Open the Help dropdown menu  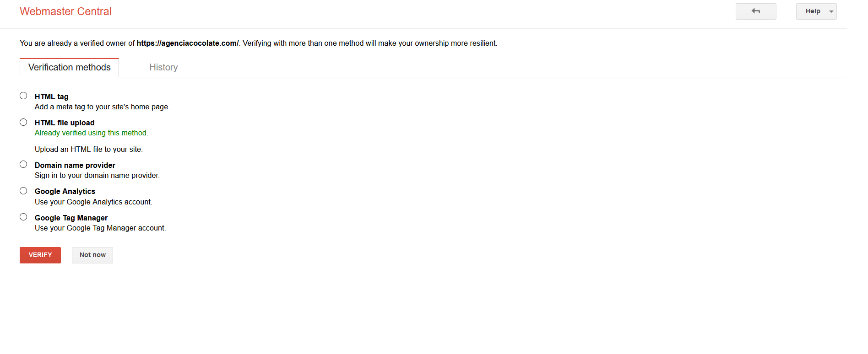[x=816, y=11]
